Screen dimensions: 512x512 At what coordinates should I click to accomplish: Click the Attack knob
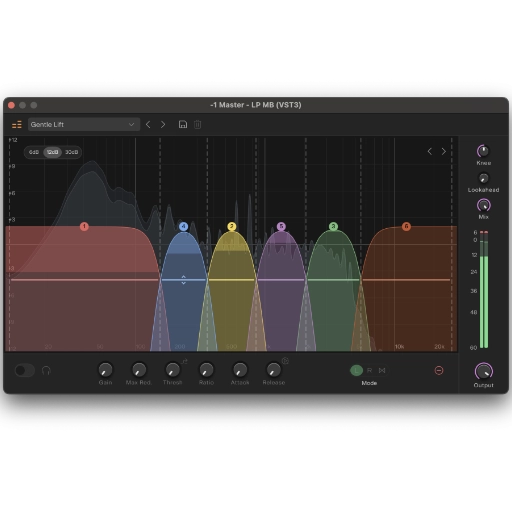point(240,370)
